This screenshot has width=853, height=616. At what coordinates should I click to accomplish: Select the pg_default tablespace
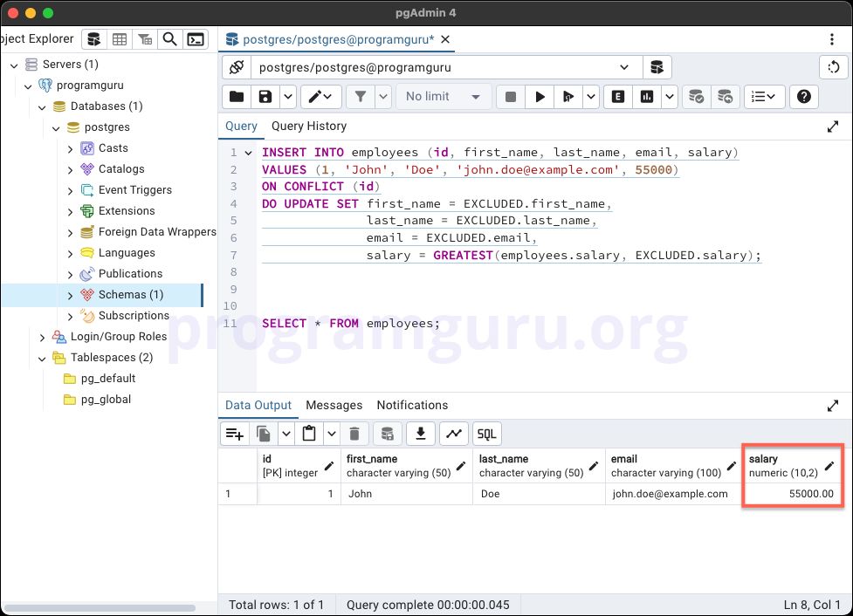[x=108, y=379]
